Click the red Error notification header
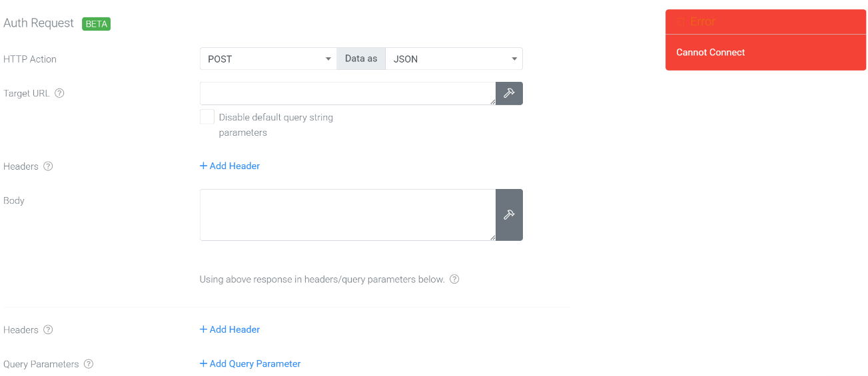The height and width of the screenshot is (376, 868). pyautogui.click(x=765, y=22)
